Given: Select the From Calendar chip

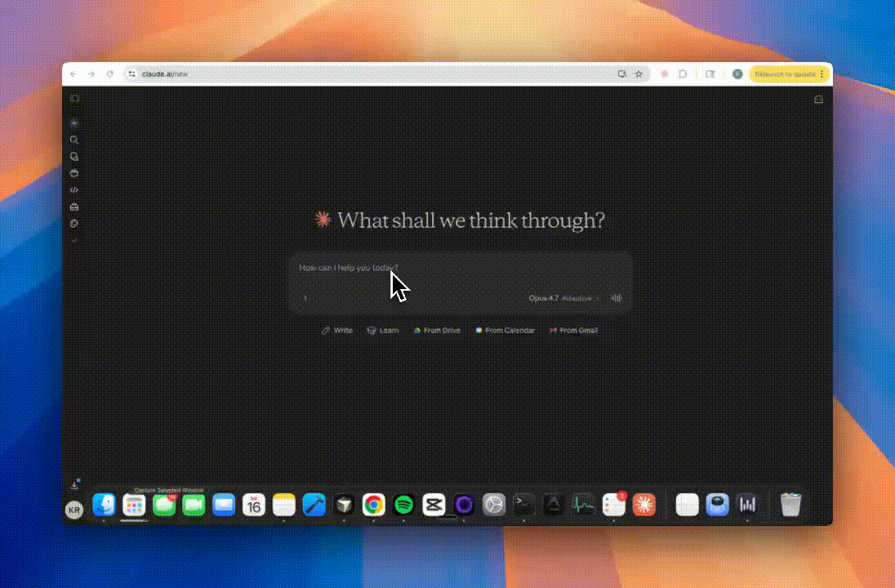Looking at the screenshot, I should 505,330.
